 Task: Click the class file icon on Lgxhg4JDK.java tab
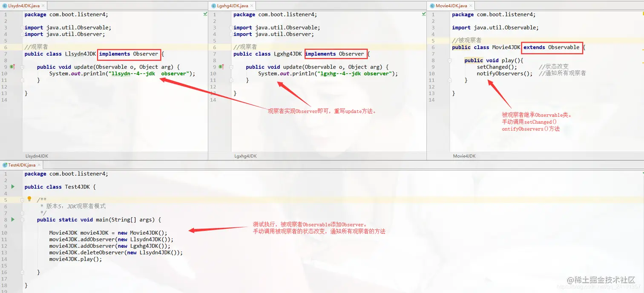tap(214, 6)
